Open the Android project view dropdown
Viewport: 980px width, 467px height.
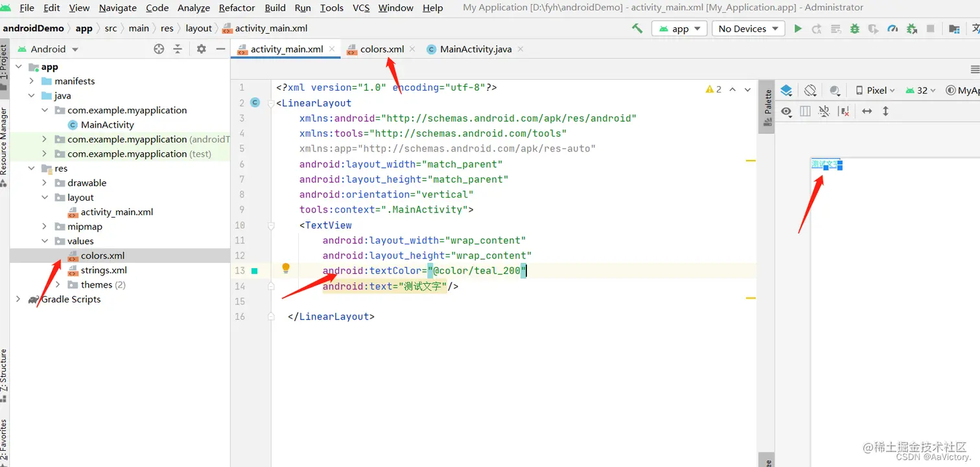(x=48, y=49)
